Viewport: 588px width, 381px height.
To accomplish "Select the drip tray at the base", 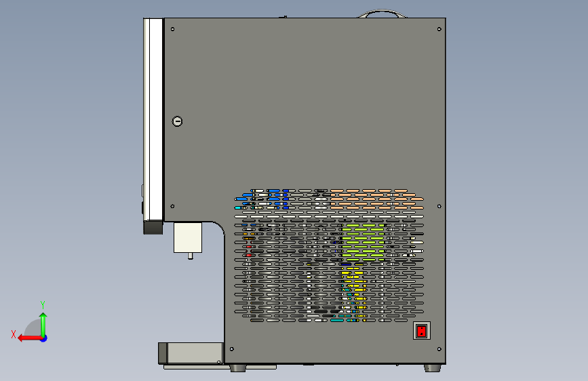I will click(x=191, y=353).
